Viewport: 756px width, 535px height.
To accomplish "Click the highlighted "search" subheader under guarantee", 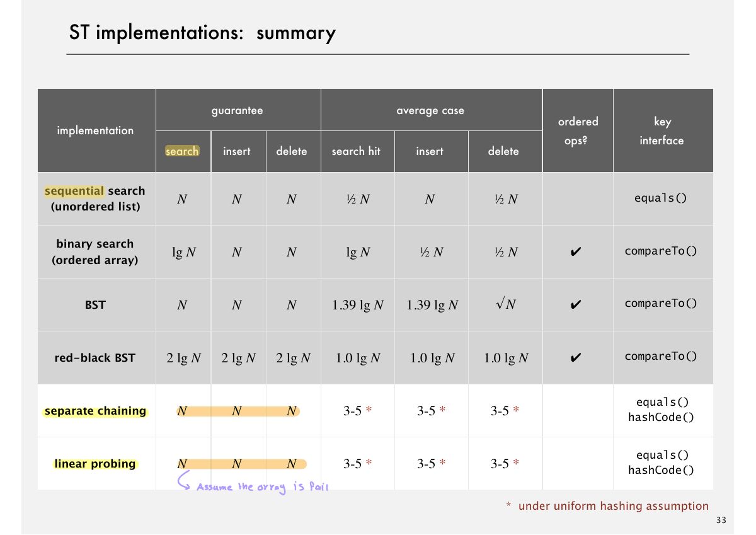I will tap(182, 151).
